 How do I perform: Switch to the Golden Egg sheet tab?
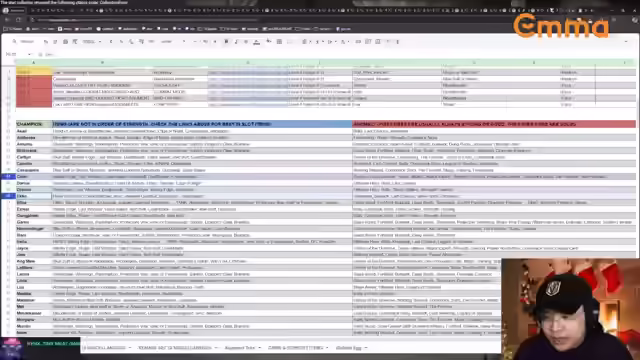tap(349, 348)
